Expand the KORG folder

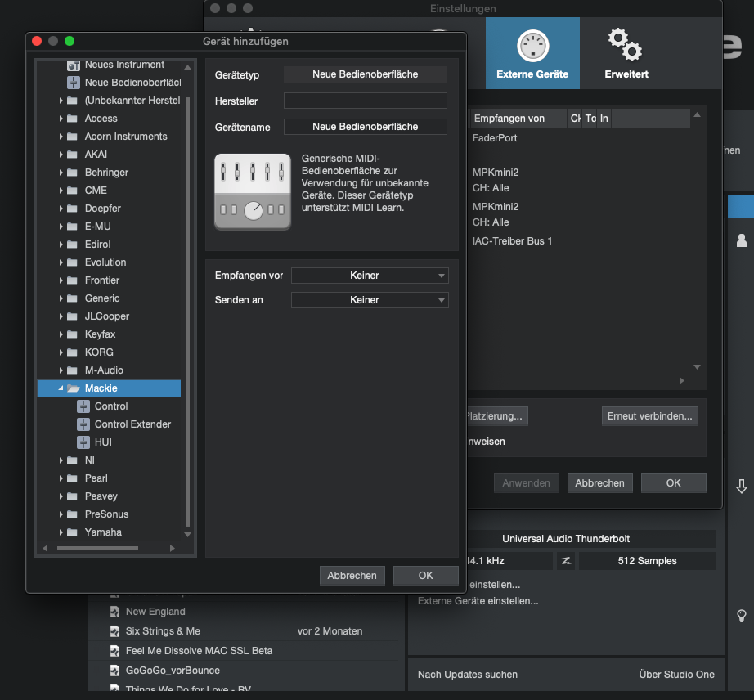[x=61, y=352]
